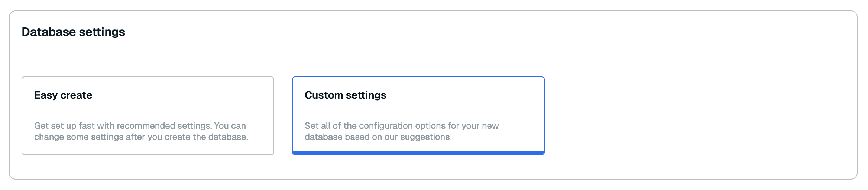
Task: Select the Easy create option card
Action: coord(148,115)
